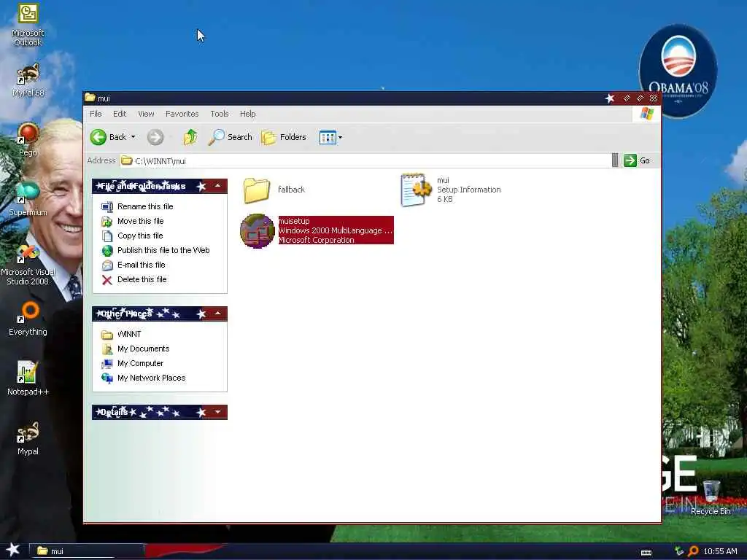This screenshot has height=560, width=747.
Task: Click the system tray clock
Action: [x=720, y=551]
